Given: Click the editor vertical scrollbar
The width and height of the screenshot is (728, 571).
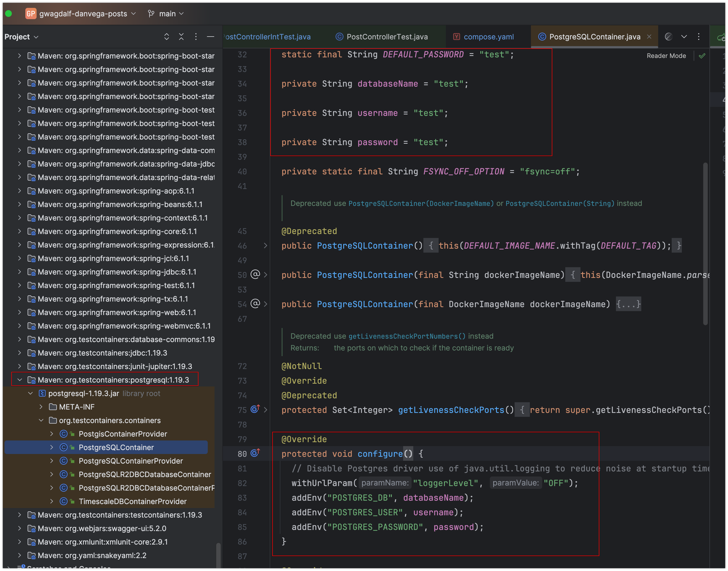Looking at the screenshot, I should tap(705, 244).
